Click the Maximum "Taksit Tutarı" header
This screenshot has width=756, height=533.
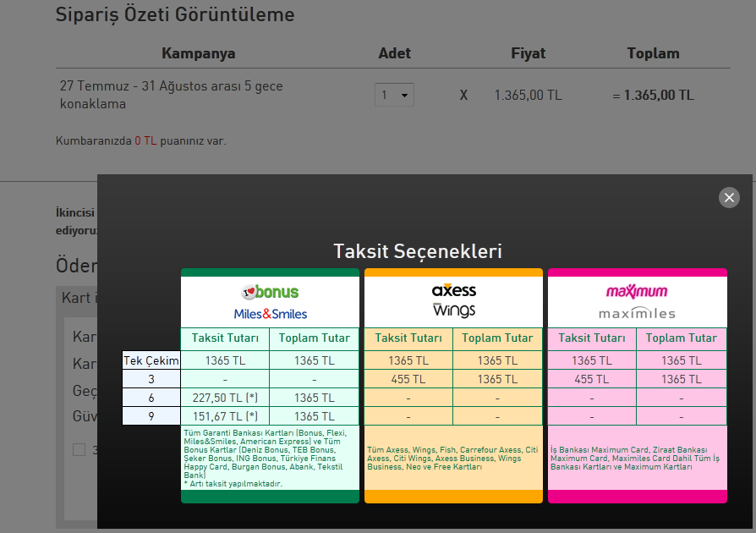click(x=592, y=338)
